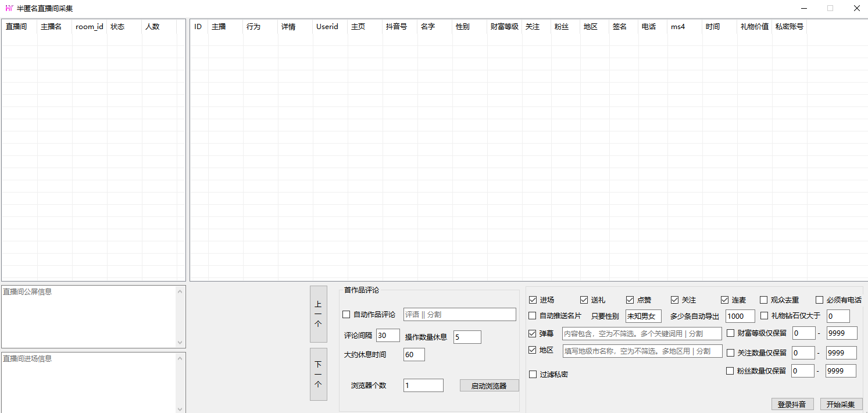The image size is (868, 413).
Task: Click the 主播名 column header
Action: click(55, 27)
